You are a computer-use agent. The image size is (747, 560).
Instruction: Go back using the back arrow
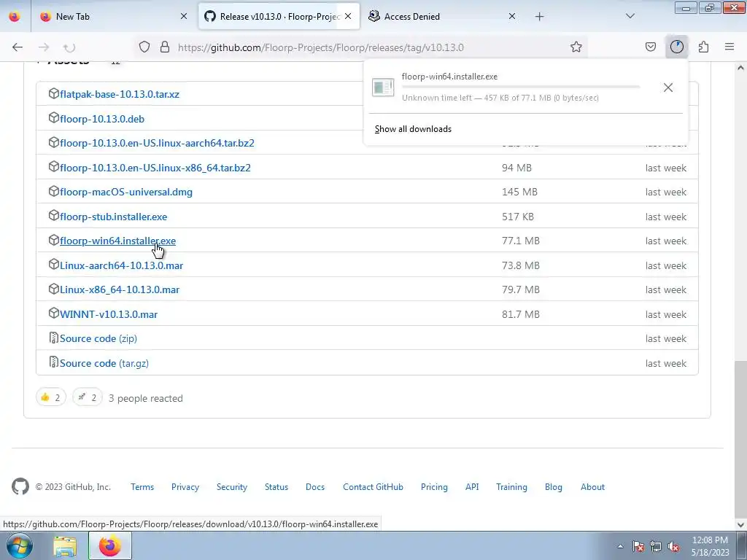(x=18, y=47)
